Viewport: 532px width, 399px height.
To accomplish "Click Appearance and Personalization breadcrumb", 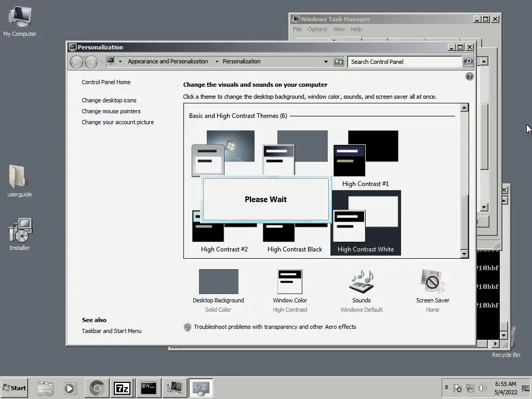I will click(x=168, y=61).
